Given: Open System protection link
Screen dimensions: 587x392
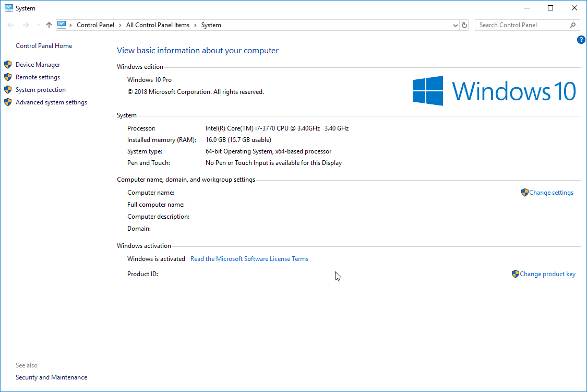Looking at the screenshot, I should tap(40, 90).
